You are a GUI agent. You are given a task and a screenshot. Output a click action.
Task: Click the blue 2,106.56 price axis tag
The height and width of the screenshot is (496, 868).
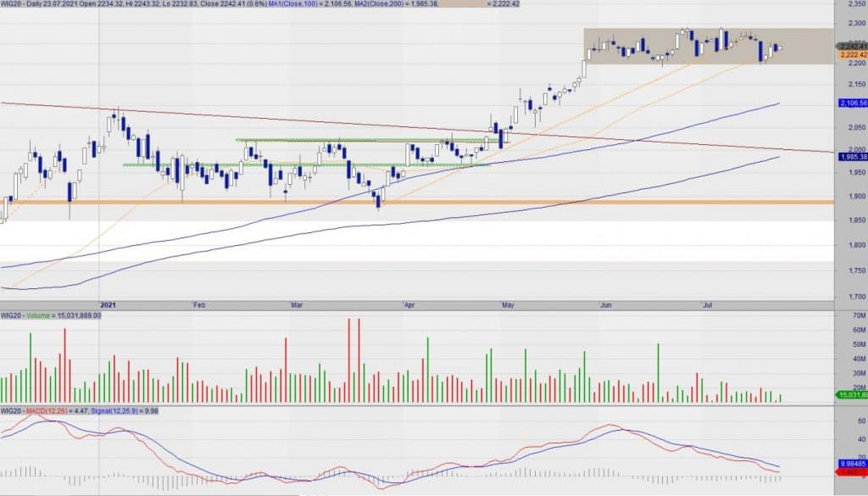click(854, 103)
